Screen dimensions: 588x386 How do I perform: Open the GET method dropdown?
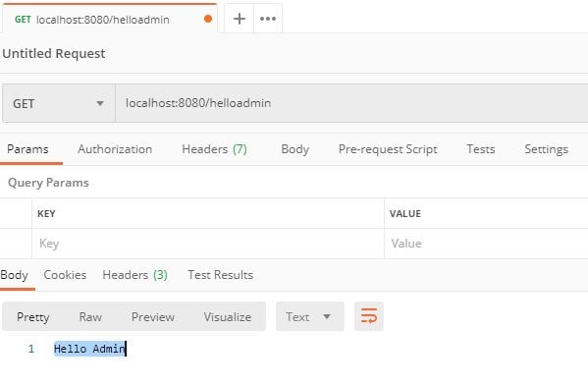tap(59, 103)
